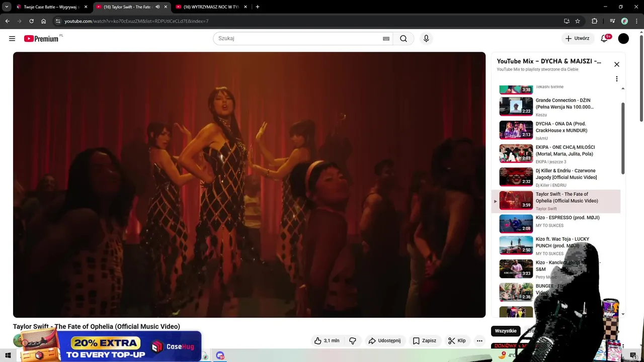
Task: Open the Windows Start menu
Action: click(8, 355)
